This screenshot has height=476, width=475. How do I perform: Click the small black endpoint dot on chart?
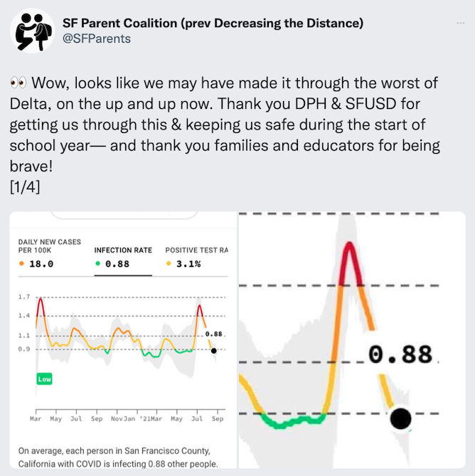coord(214,351)
